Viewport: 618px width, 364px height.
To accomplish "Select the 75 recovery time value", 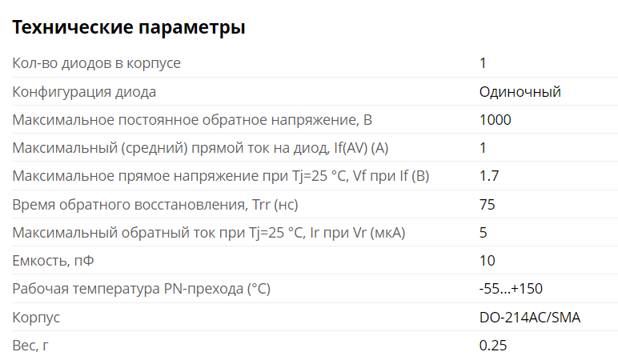I will click(x=488, y=205).
